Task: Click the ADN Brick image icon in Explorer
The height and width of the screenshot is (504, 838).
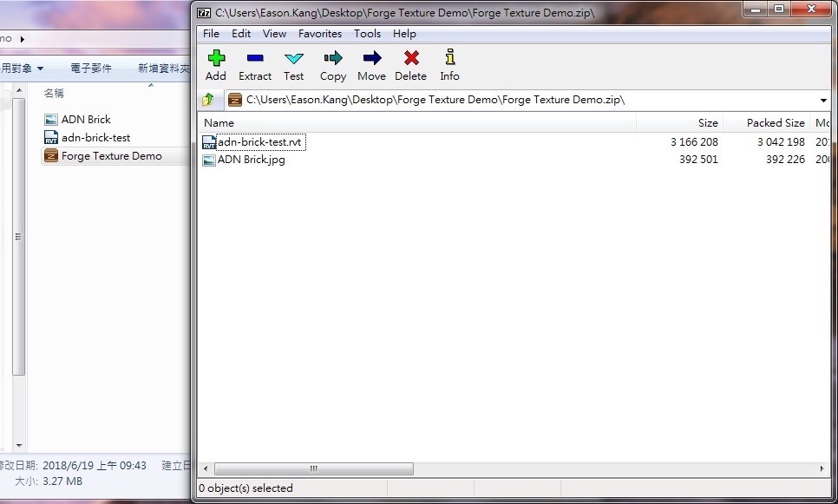Action: (51, 120)
